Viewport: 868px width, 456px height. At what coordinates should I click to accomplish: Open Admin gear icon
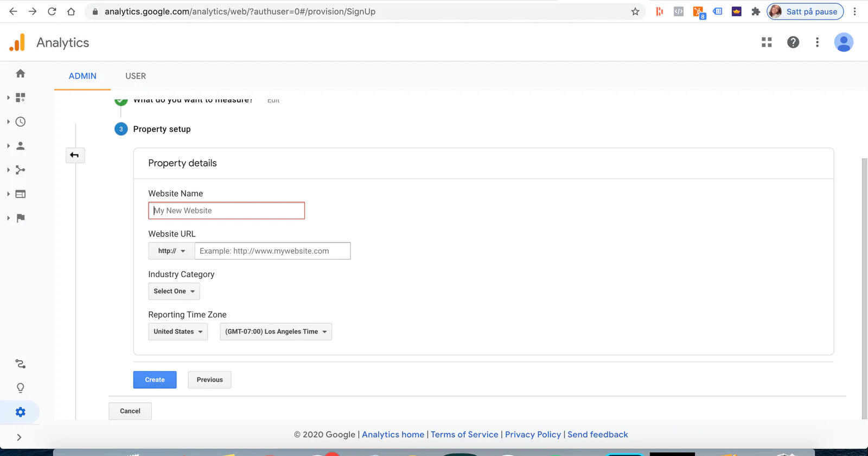(21, 412)
